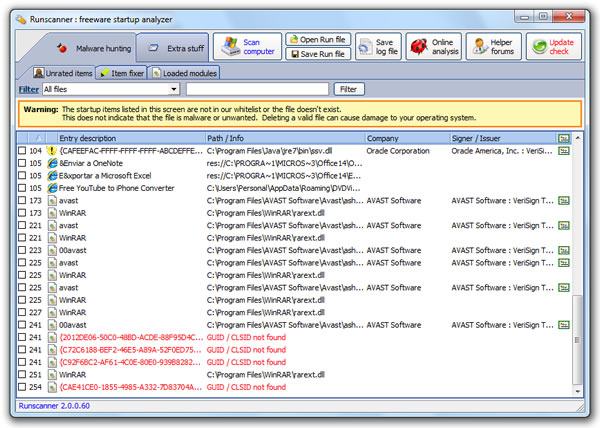Click the Save log file document icon
Viewport: 600px width, 428px height.
pyautogui.click(x=365, y=47)
